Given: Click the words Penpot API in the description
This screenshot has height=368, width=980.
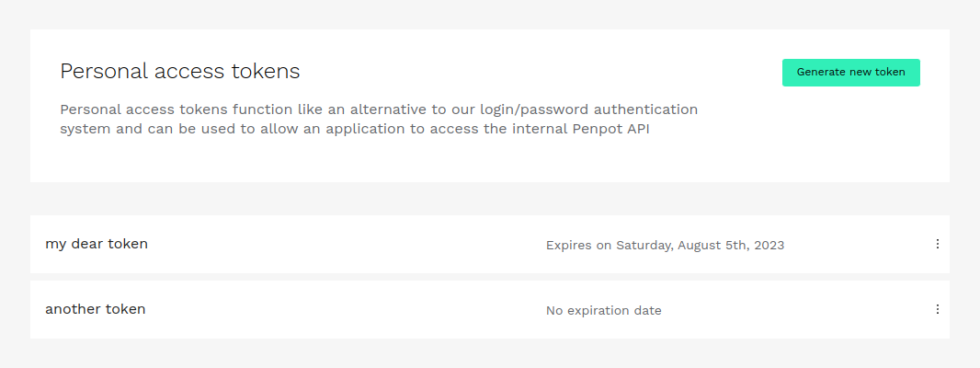Looking at the screenshot, I should pyautogui.click(x=611, y=130).
